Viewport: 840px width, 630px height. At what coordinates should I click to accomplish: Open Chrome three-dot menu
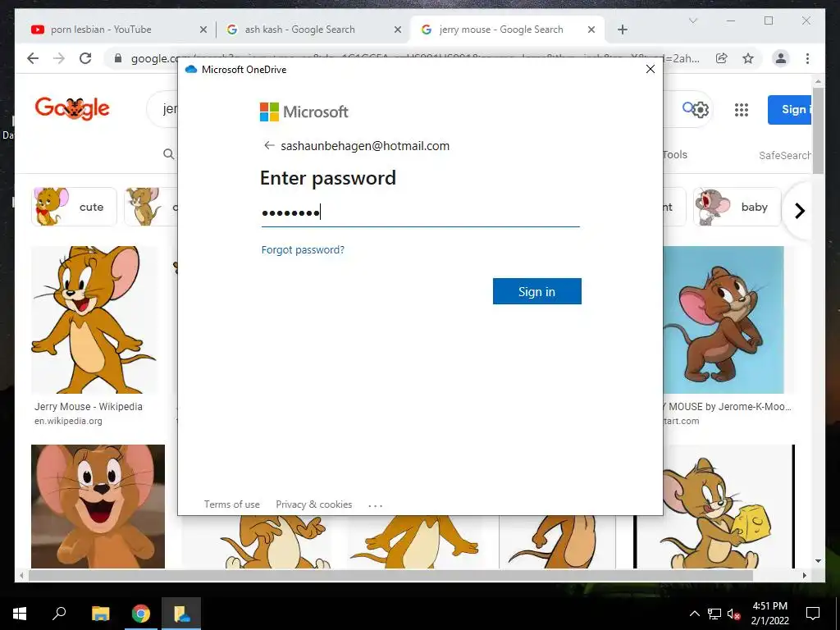pos(807,58)
